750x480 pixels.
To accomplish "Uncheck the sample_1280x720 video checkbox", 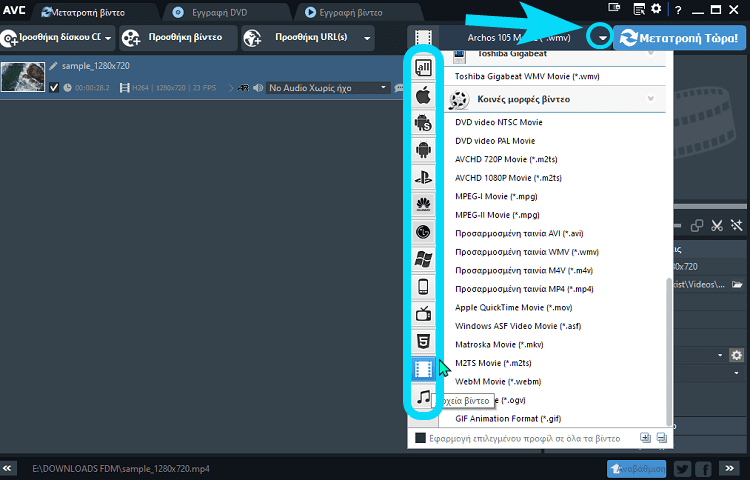I will click(x=54, y=88).
